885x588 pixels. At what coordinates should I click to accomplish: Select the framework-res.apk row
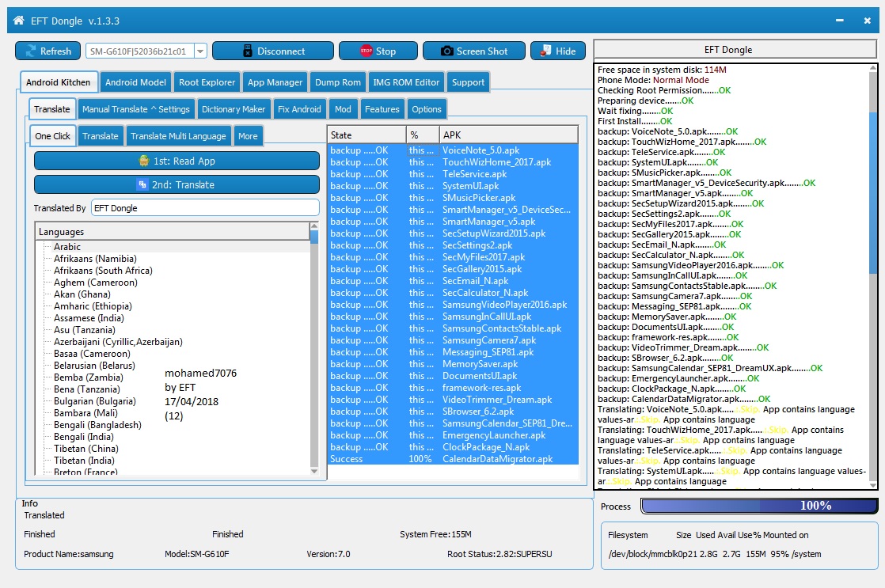453,388
